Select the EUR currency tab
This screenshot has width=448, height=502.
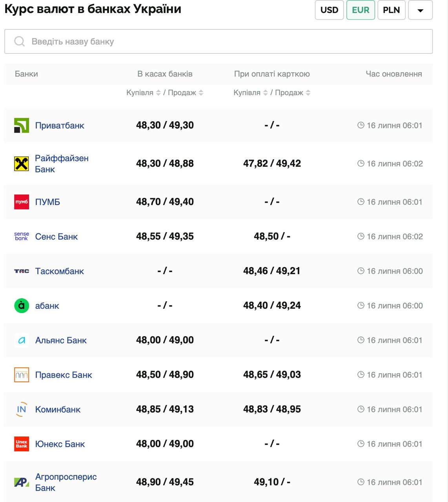[361, 10]
